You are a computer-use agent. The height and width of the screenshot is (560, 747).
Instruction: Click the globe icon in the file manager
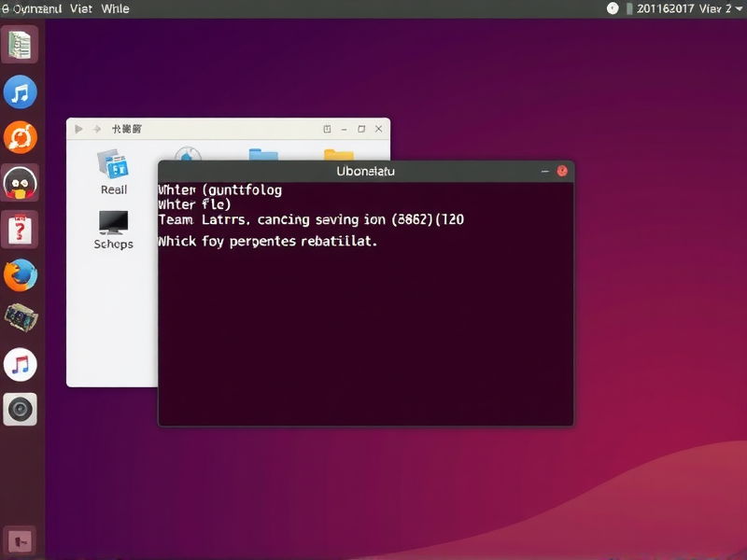(x=189, y=152)
